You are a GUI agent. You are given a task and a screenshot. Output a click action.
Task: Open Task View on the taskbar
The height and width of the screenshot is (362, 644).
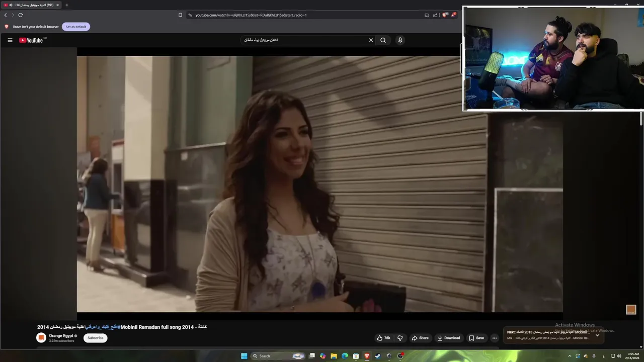[x=312, y=356]
